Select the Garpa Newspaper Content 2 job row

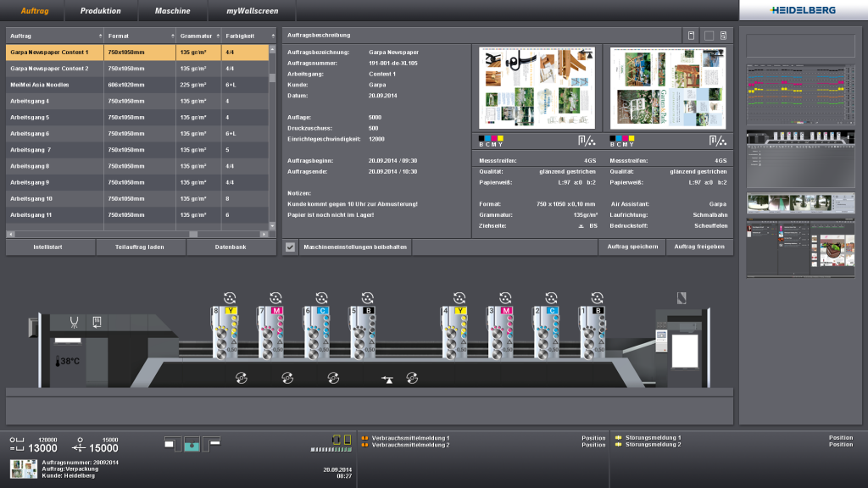pyautogui.click(x=137, y=69)
